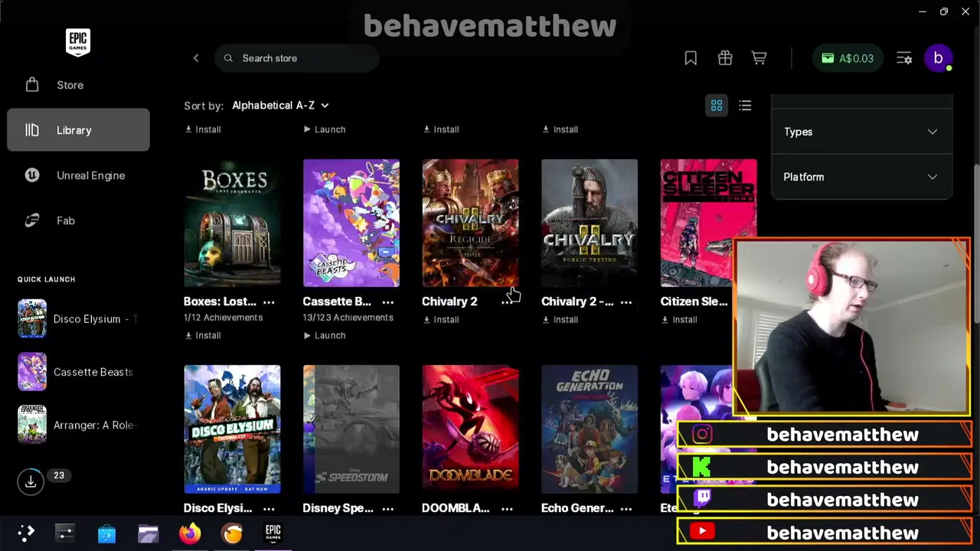Open more options for Chivalry 2 Public Testing

(x=626, y=302)
